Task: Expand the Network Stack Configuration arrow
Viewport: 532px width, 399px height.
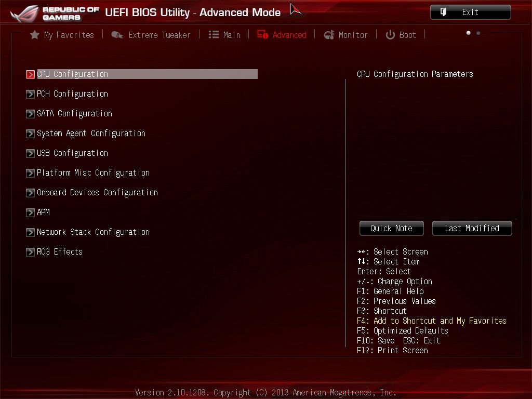Action: pos(30,232)
